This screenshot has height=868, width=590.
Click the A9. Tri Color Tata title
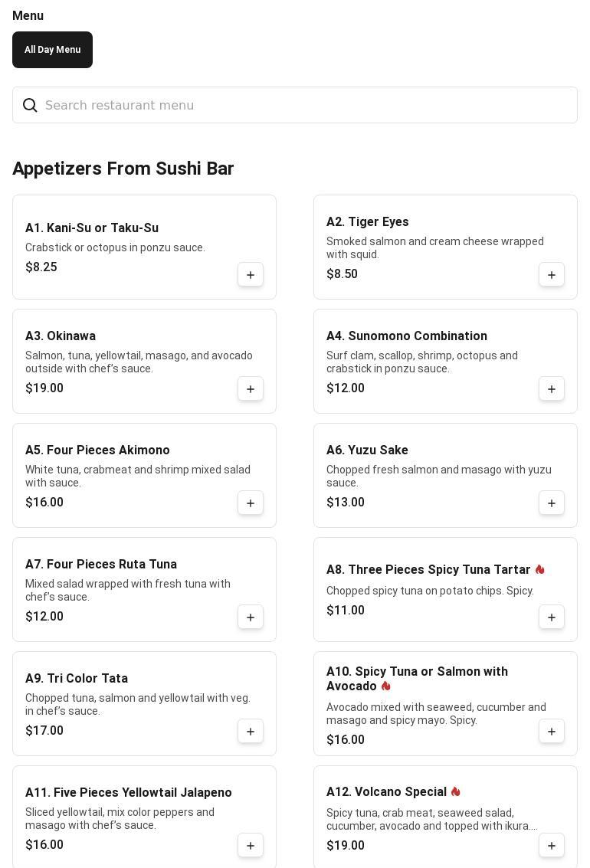pyautogui.click(x=77, y=678)
